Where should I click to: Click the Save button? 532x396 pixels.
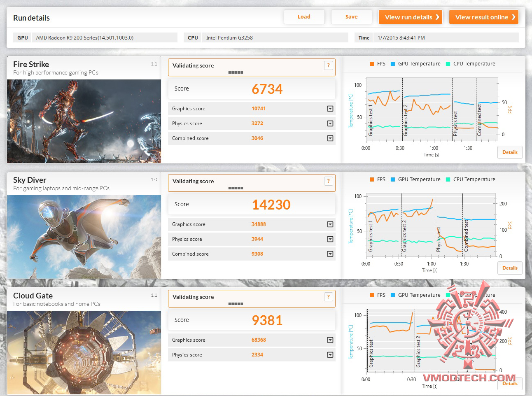pyautogui.click(x=352, y=17)
